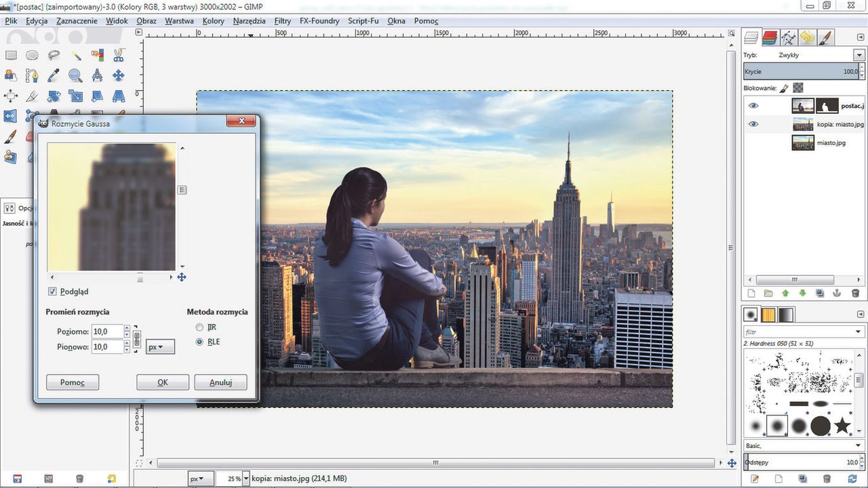
Task: Switch to the Patterns tab swatch
Action: point(769,314)
